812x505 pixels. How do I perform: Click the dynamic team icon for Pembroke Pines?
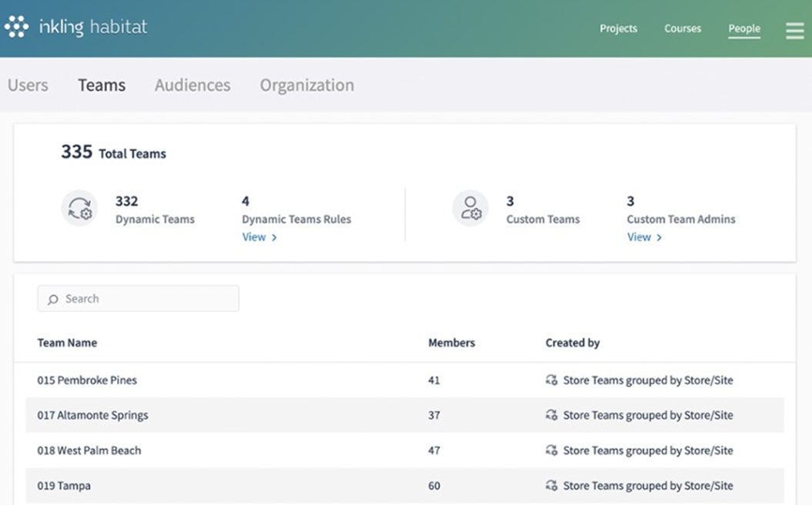tap(552, 380)
